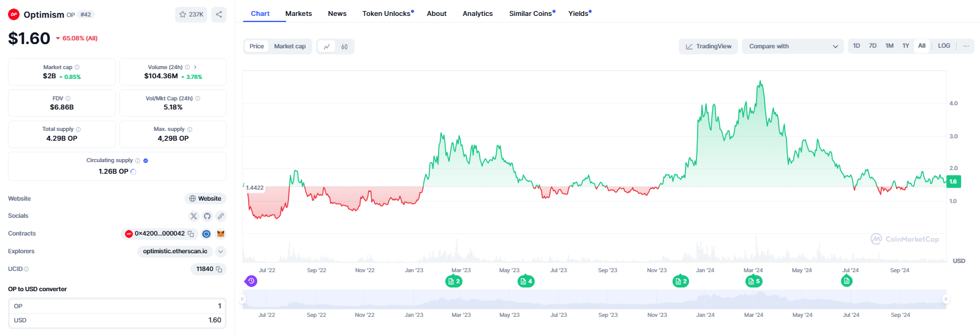The height and width of the screenshot is (334, 980).
Task: Click the Optimism OP logo icon
Action: (13, 15)
